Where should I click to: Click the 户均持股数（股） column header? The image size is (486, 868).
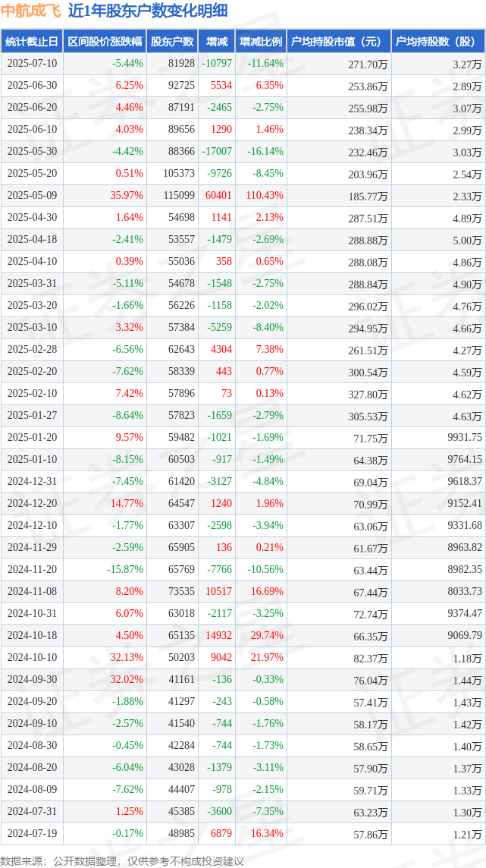(439, 42)
